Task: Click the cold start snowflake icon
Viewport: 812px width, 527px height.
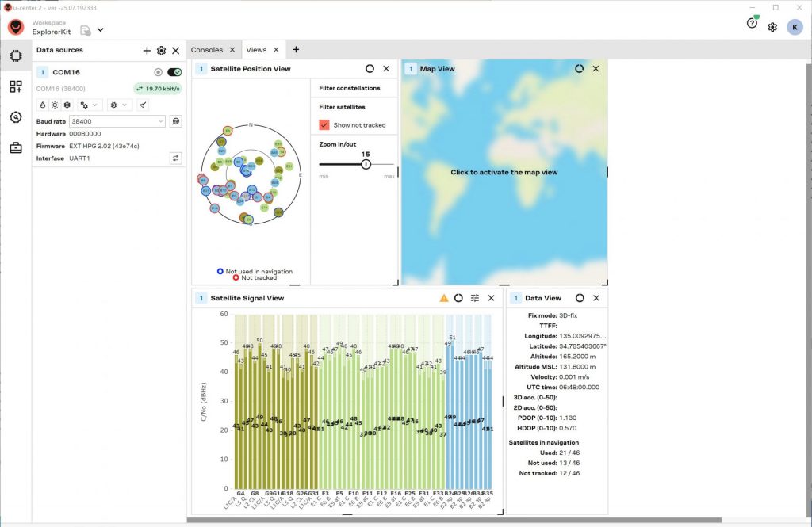Action: [x=67, y=105]
